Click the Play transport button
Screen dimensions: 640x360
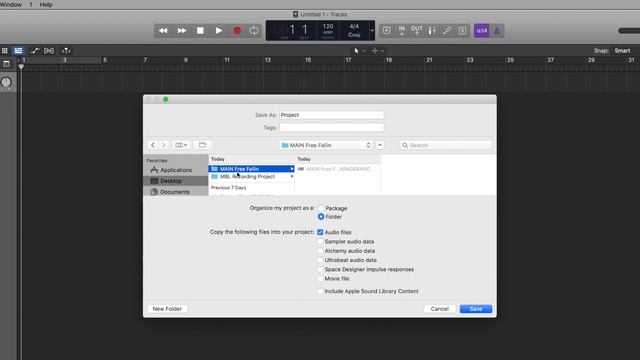[219, 31]
